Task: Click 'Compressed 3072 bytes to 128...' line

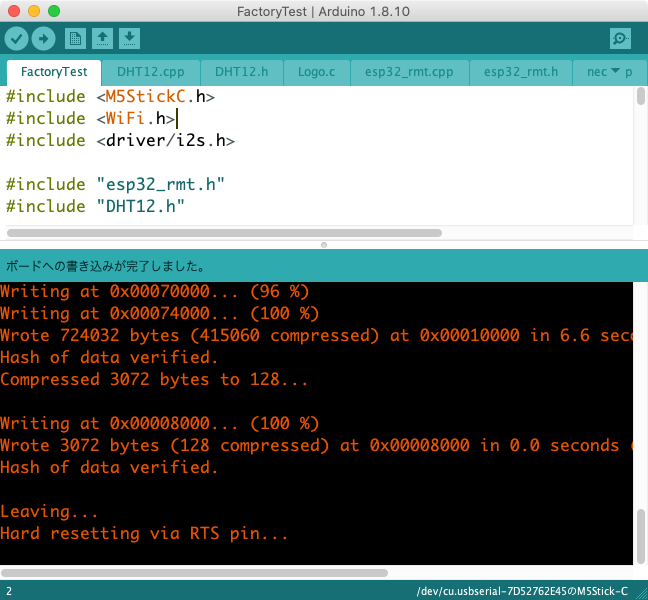Action: 154,379
